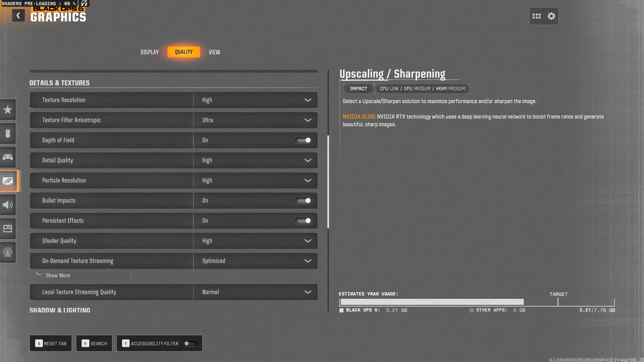644x362 pixels.
Task: Switch to the Display tab
Action: [x=150, y=52]
